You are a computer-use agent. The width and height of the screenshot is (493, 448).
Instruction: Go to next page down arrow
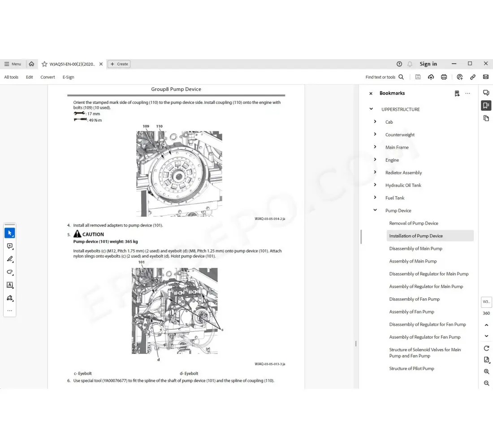[486, 336]
